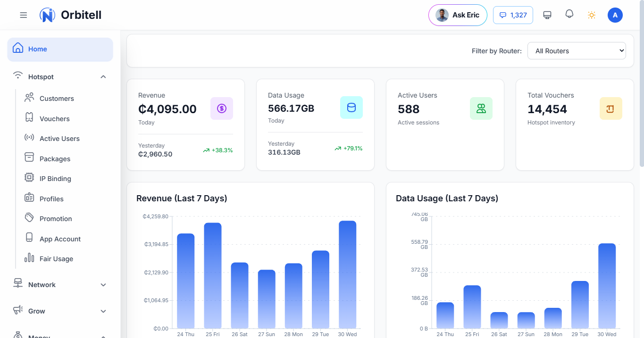The height and width of the screenshot is (338, 644).
Task: Click the Active Users broadcast icon
Action: 29,138
